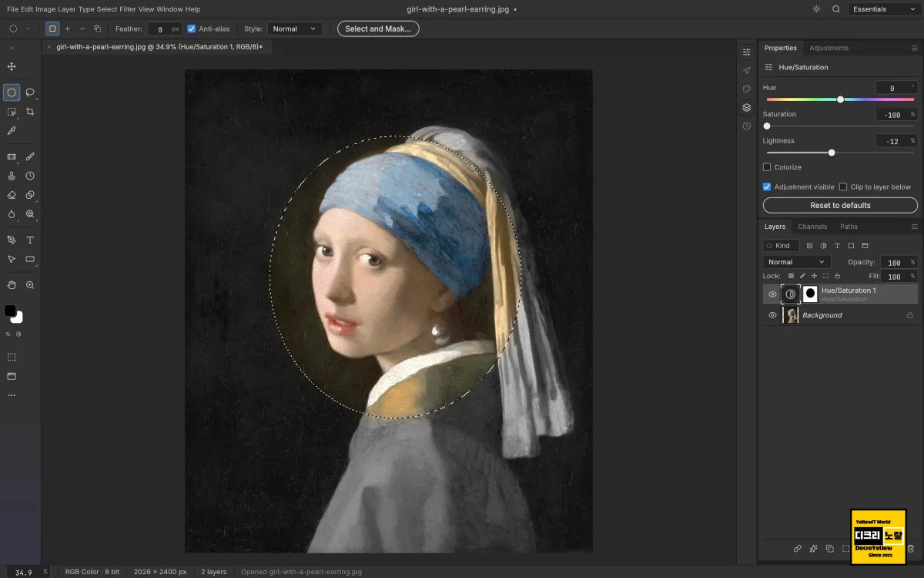Select the Path Selection arrow tool
924x578 pixels.
12,259
